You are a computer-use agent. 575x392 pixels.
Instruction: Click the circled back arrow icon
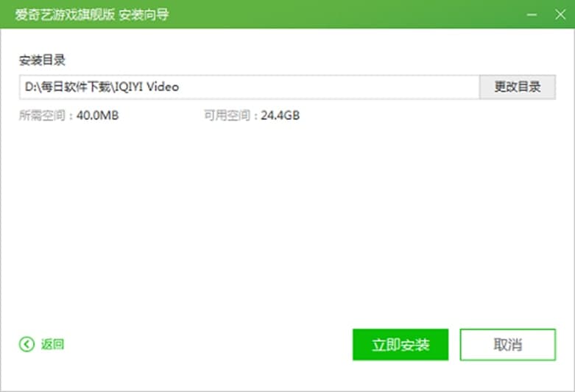27,344
